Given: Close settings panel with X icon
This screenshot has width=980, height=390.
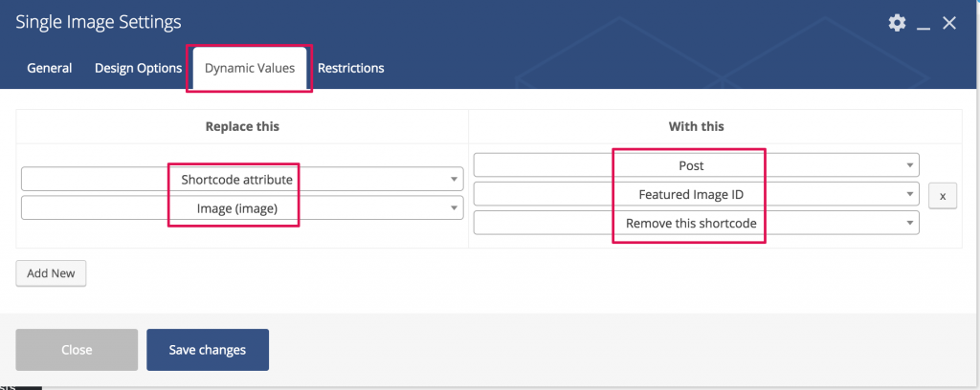Looking at the screenshot, I should pyautogui.click(x=949, y=23).
